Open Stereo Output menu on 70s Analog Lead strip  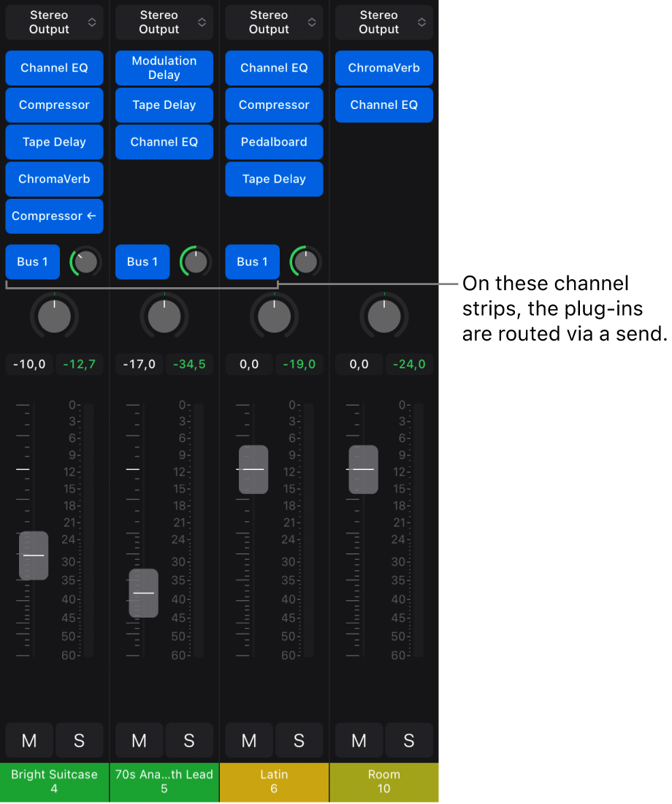[x=164, y=22]
